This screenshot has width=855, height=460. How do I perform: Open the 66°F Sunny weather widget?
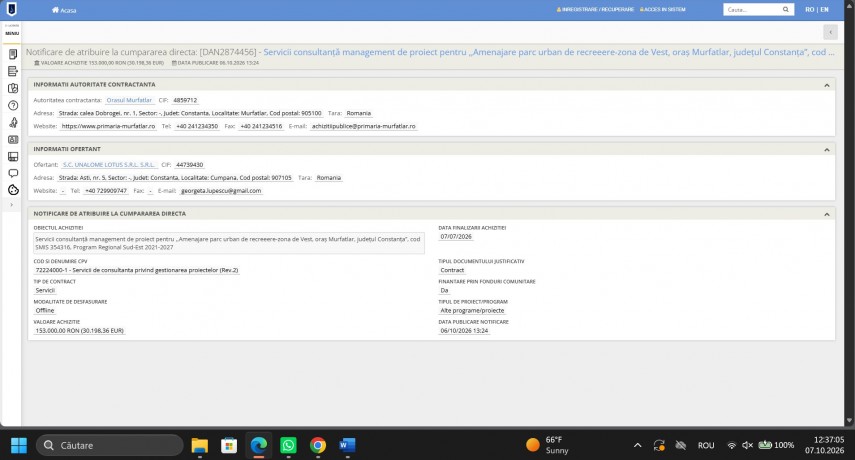(547, 445)
